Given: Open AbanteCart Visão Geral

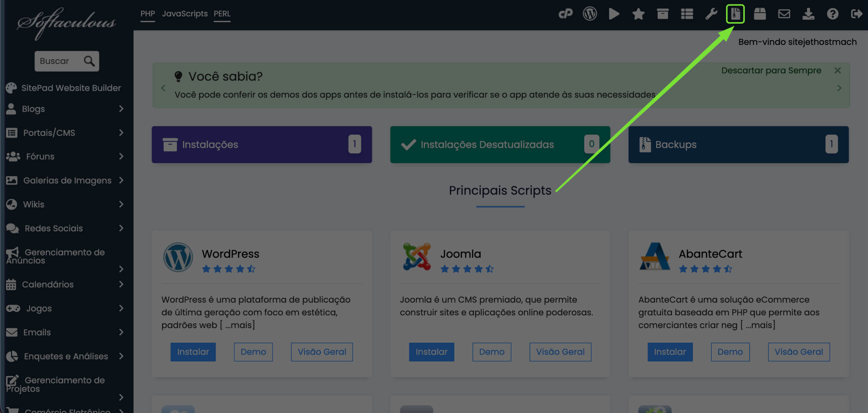Looking at the screenshot, I should pos(799,352).
